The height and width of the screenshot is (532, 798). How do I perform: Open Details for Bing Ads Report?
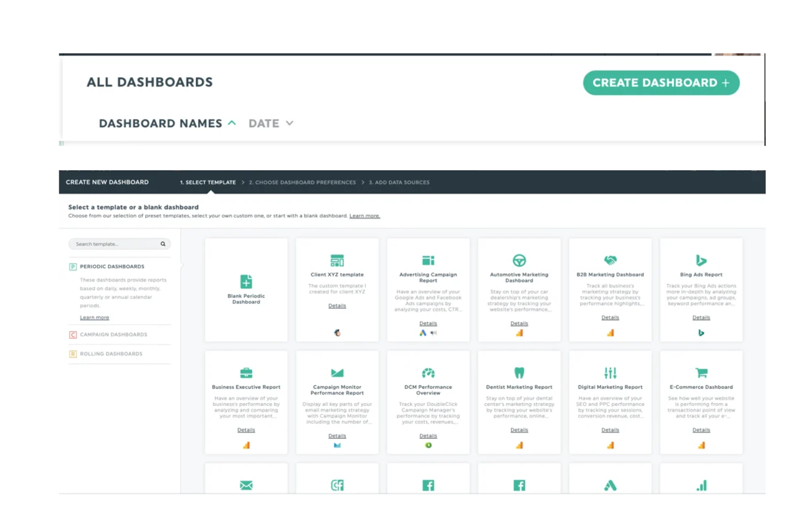point(701,317)
